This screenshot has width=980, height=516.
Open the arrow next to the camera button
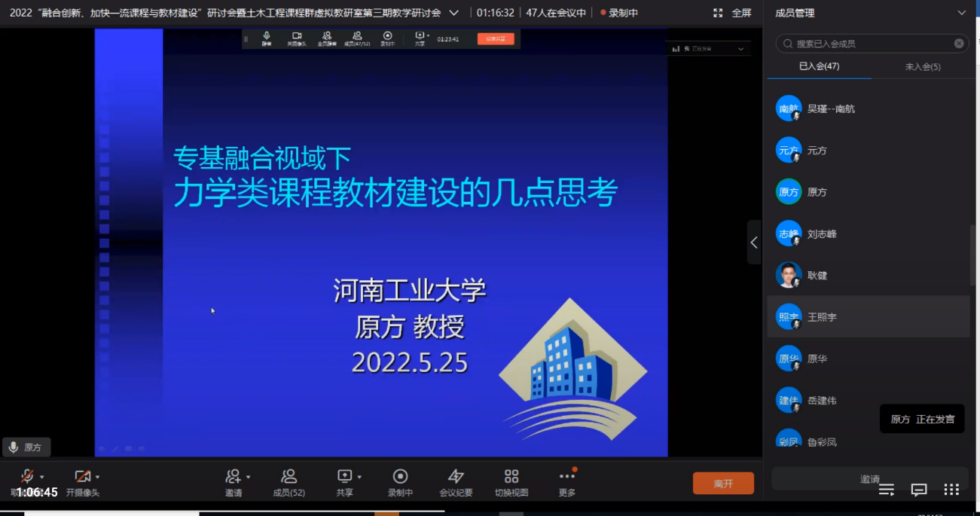98,477
